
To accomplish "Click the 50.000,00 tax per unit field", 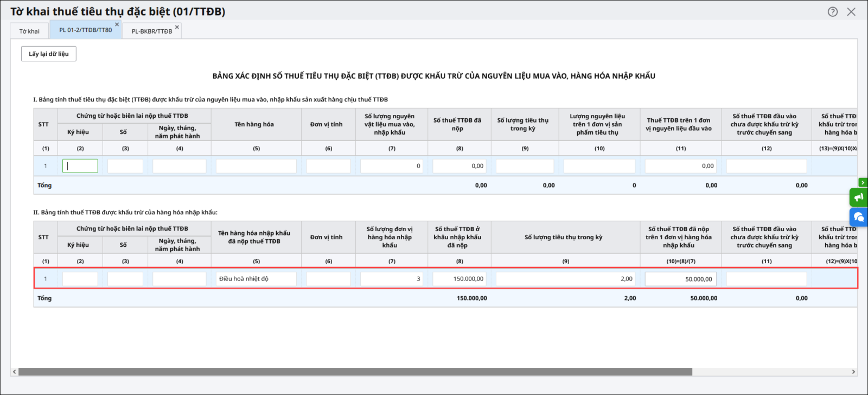I will 681,279.
